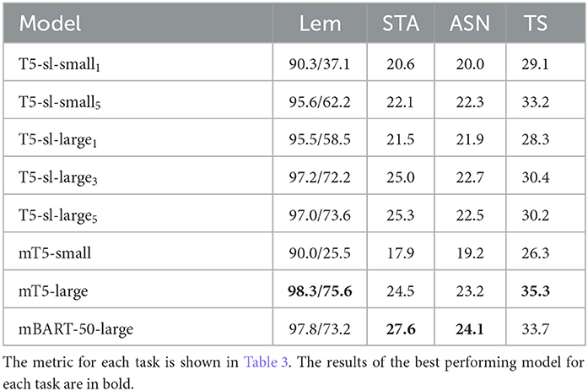This screenshot has height=391, width=588.
Task: Select the TS column header
Action: pyautogui.click(x=535, y=24)
